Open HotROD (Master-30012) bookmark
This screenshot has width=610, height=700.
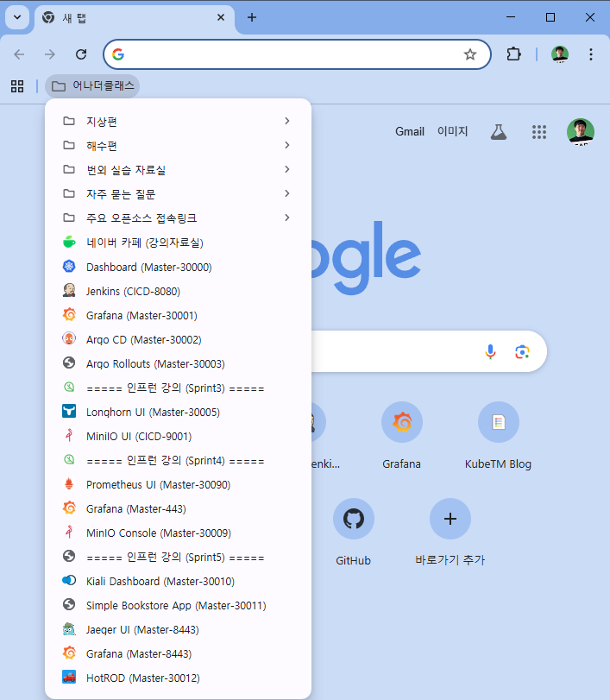click(x=178, y=678)
